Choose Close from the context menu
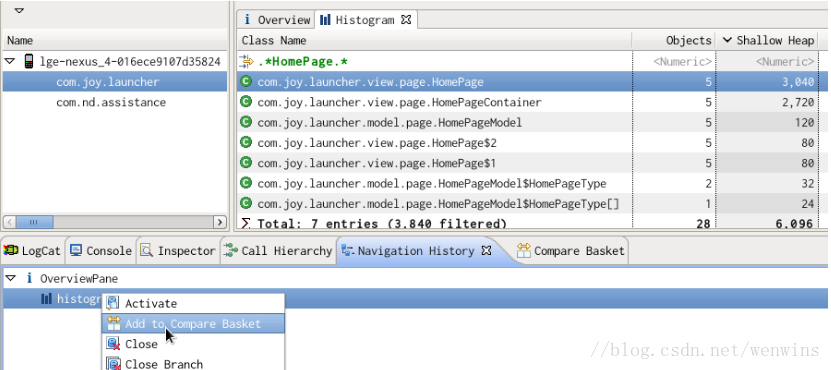Viewport: 831px width, 370px height. [193, 344]
